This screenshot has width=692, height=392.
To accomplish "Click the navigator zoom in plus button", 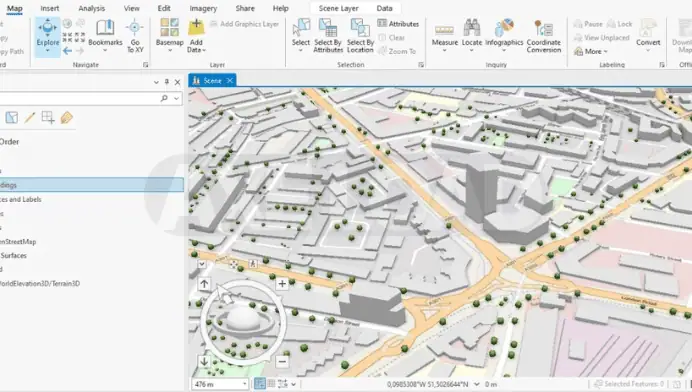I will [x=282, y=284].
